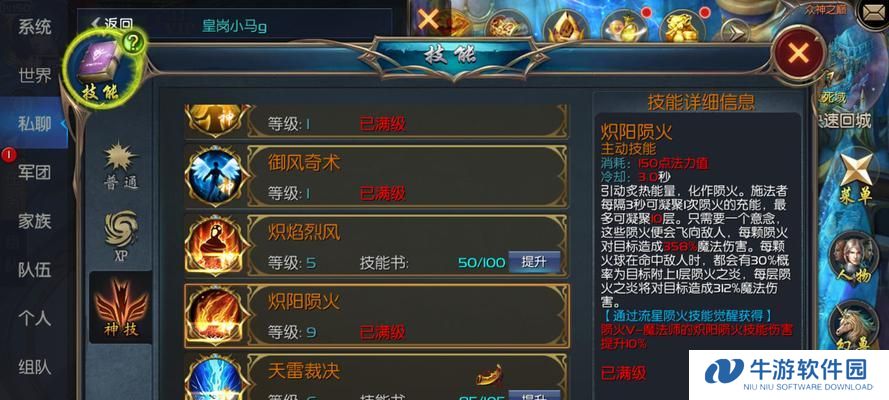889x400 pixels.
Task: Select the 炽焰烈风 skill icon
Action: (x=214, y=245)
